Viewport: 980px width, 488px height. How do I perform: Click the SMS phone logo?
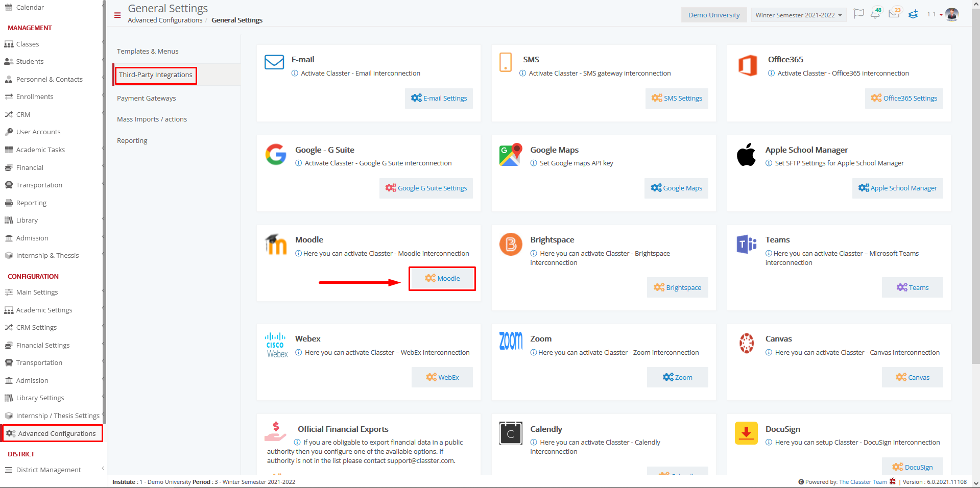[506, 62]
